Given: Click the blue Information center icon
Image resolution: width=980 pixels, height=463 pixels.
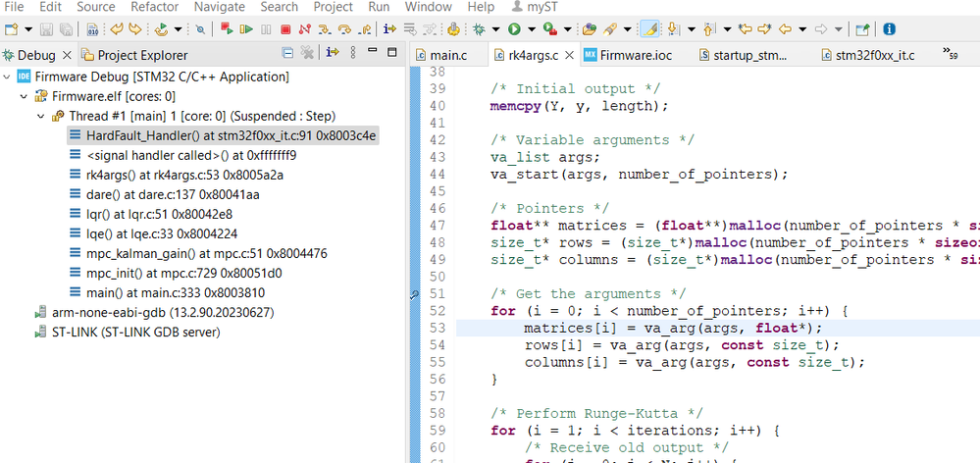Looking at the screenshot, I should (x=889, y=28).
